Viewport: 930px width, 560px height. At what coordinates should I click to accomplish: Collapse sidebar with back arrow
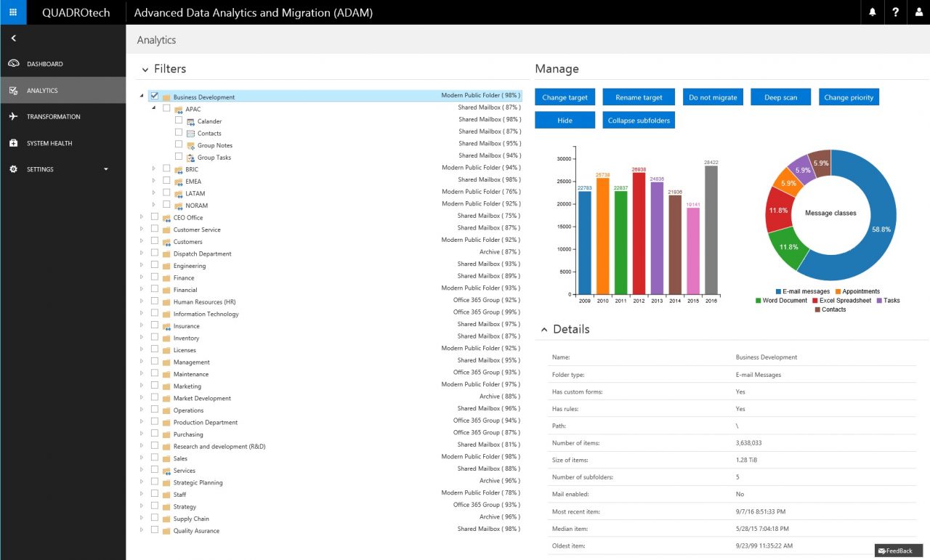pos(13,38)
